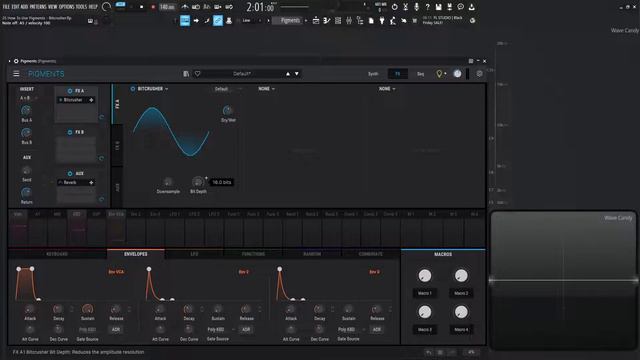Toggle ADR mode on Env 2
The height and width of the screenshot is (360, 640).
point(246,329)
